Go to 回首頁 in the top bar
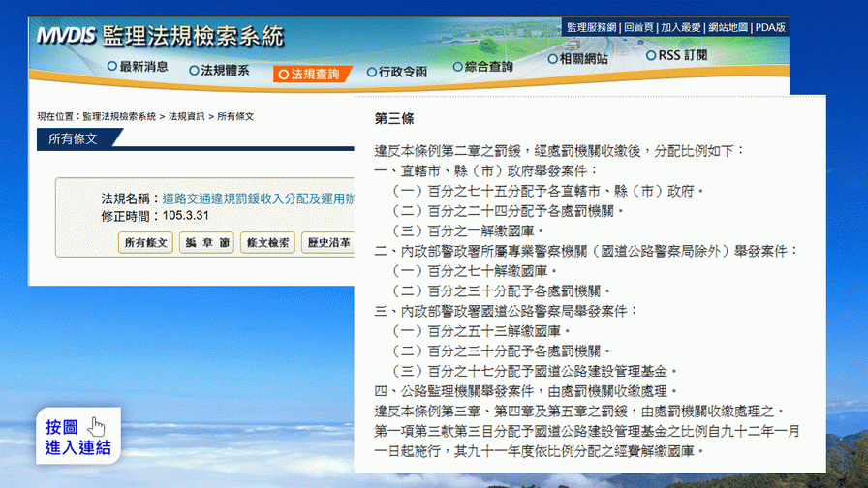This screenshot has height=488, width=868. pyautogui.click(x=639, y=27)
